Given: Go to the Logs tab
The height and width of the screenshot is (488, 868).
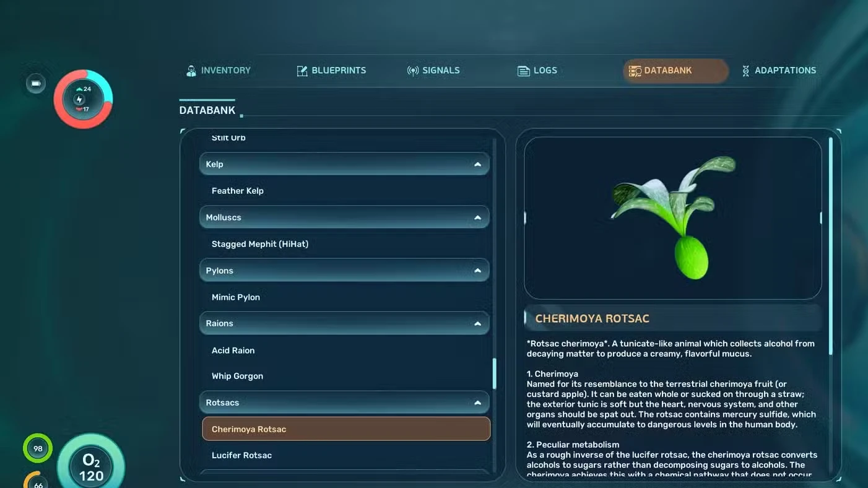Looking at the screenshot, I should (x=537, y=71).
